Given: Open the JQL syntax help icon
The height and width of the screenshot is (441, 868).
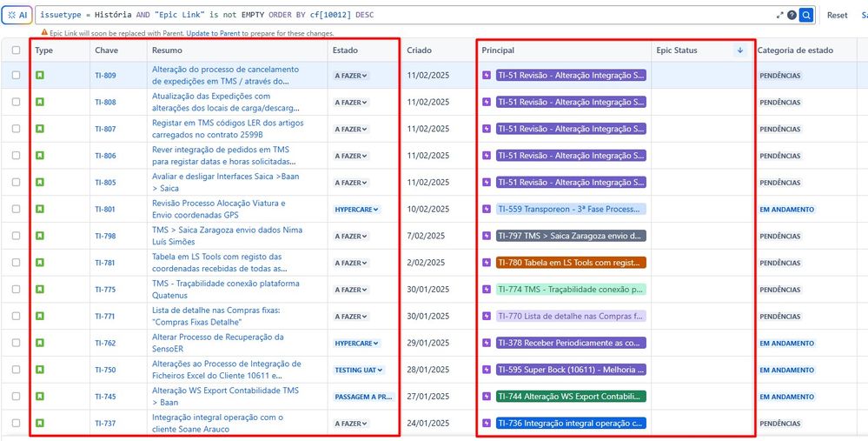Looking at the screenshot, I should 792,16.
